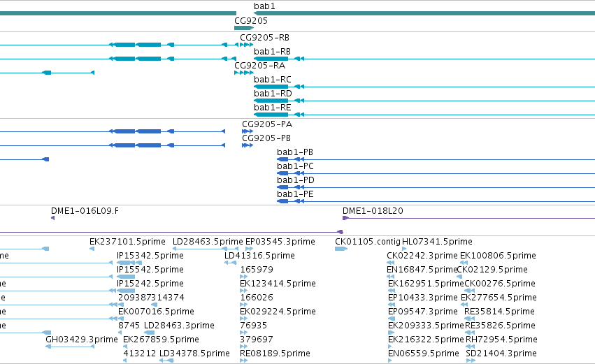Click the RH72954.5prime EST label
595x364 pixels.
pos(501,340)
